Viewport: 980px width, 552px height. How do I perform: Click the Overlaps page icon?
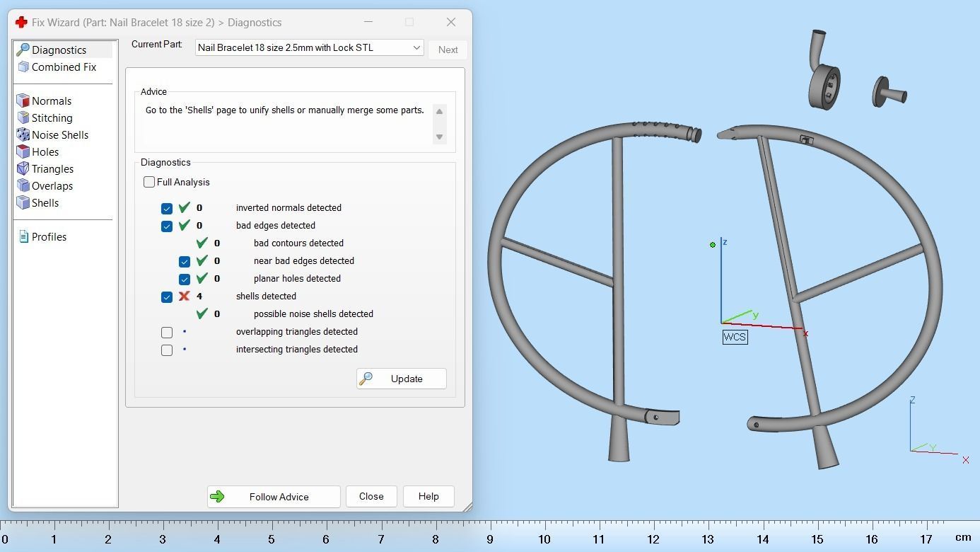click(x=23, y=186)
